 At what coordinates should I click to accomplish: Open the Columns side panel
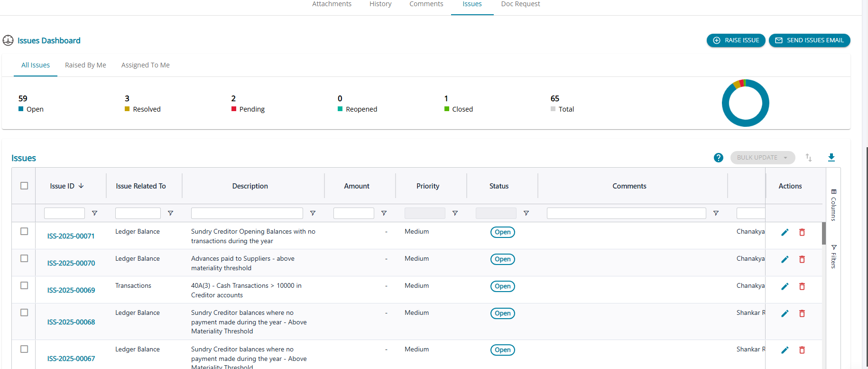click(833, 205)
